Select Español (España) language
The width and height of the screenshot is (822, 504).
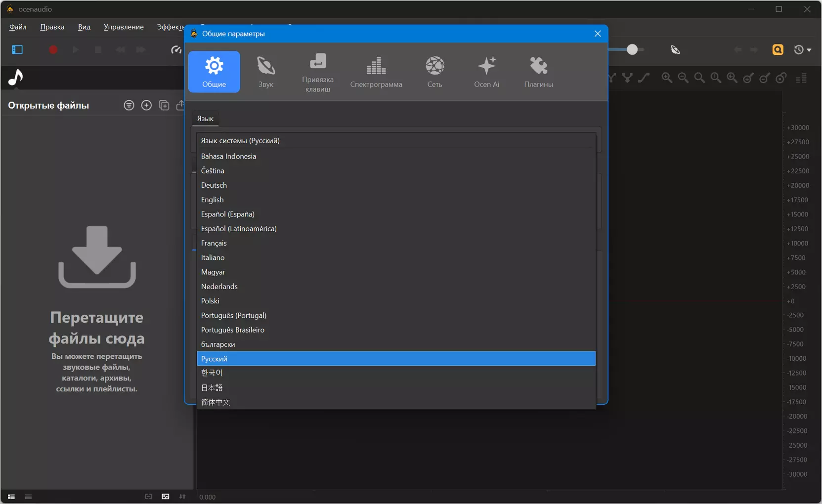[x=396, y=214]
